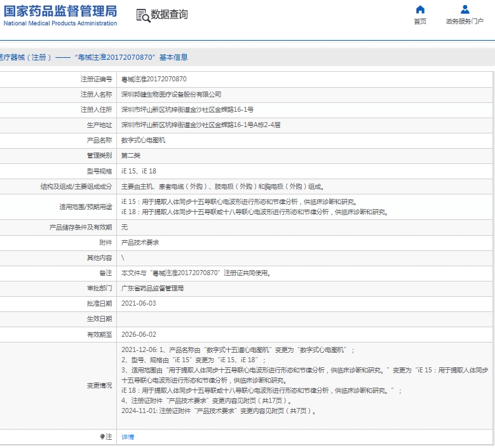
Task: Click the iE 15 intended use line
Action: 240,201
